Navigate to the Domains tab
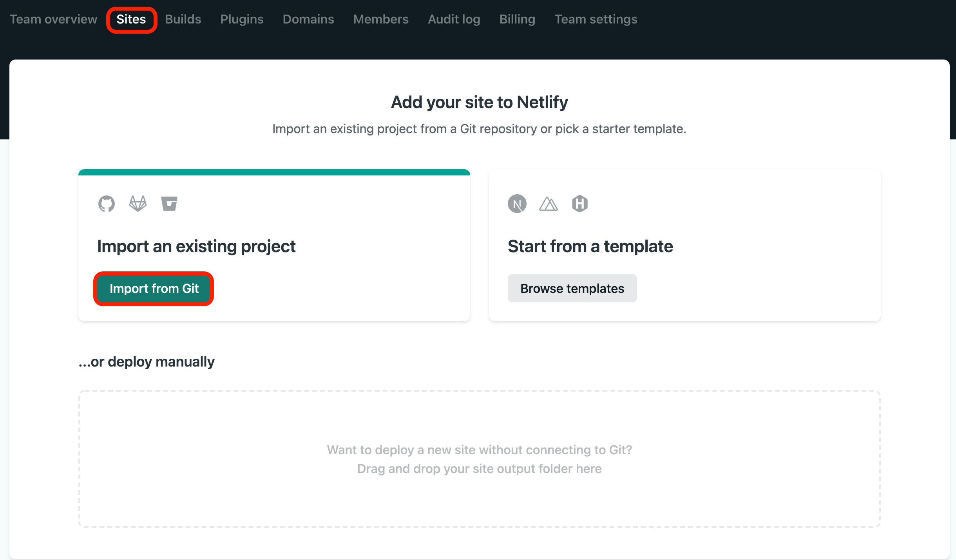Image resolution: width=956 pixels, height=560 pixels. coord(308,19)
